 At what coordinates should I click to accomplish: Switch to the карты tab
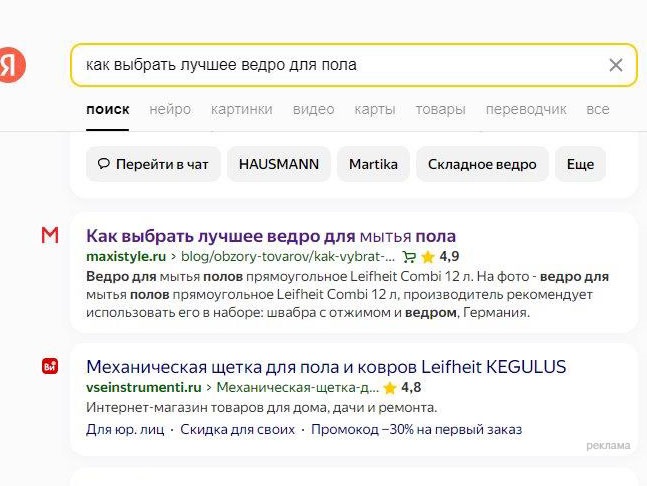[375, 110]
